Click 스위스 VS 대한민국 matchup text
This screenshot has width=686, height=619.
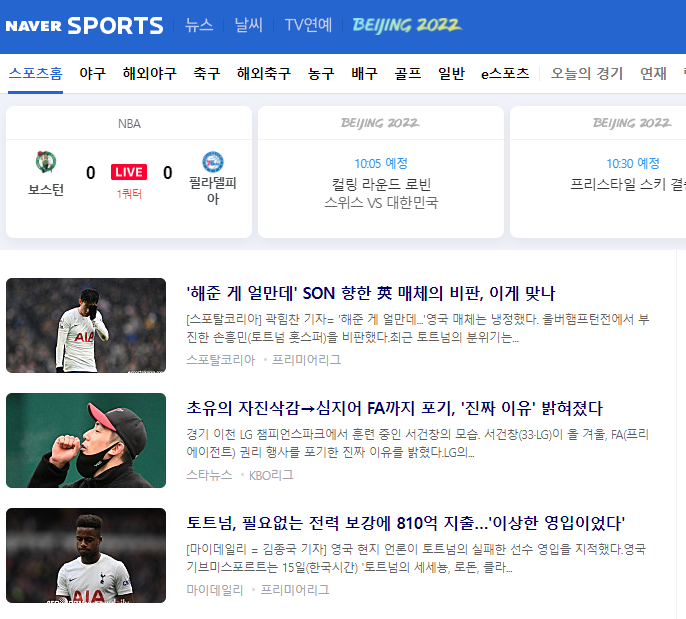381,203
